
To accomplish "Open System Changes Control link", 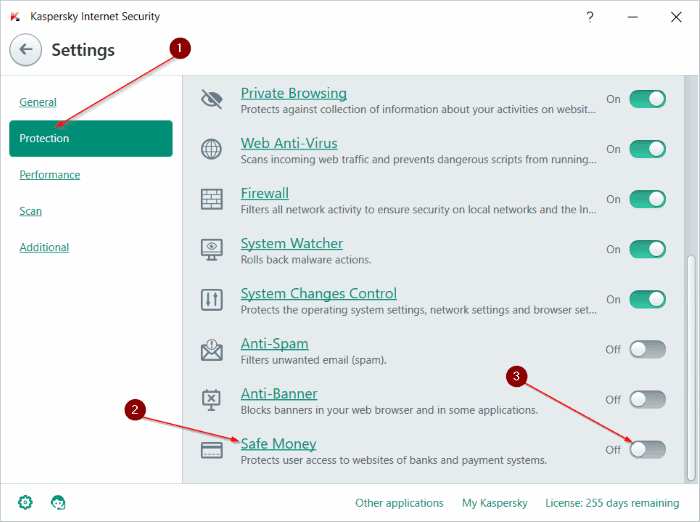I will coord(319,293).
